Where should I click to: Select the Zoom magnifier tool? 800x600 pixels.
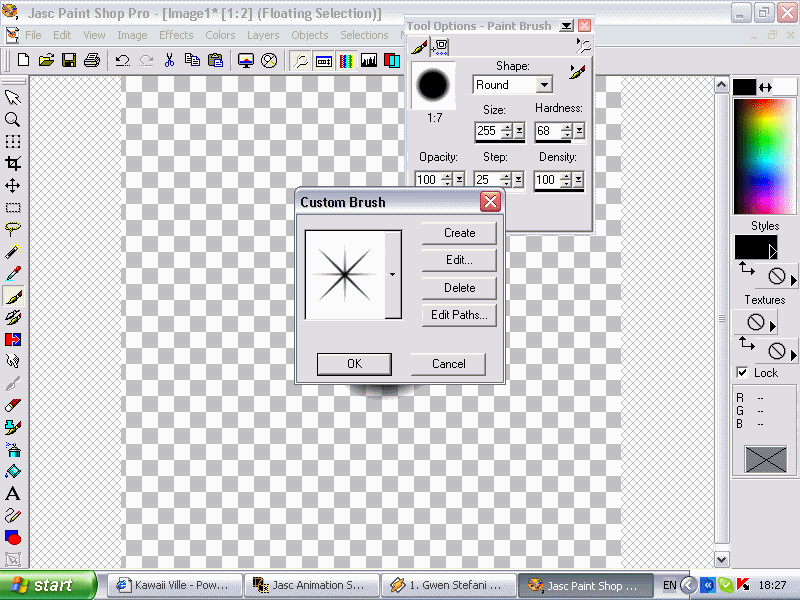[12, 120]
